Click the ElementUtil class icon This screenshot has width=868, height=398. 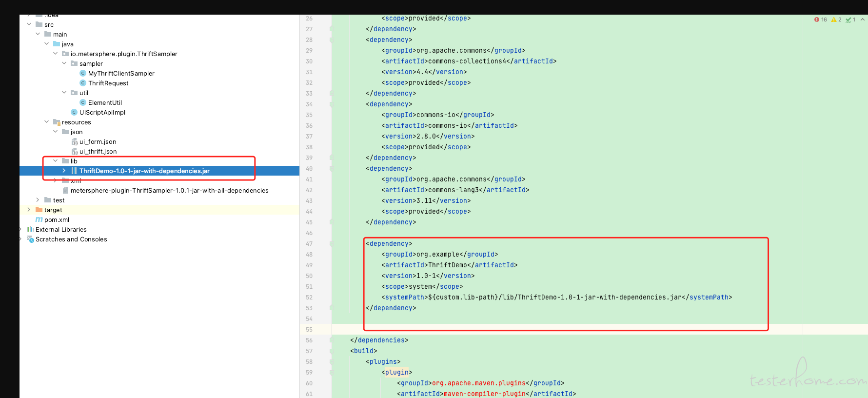click(83, 102)
